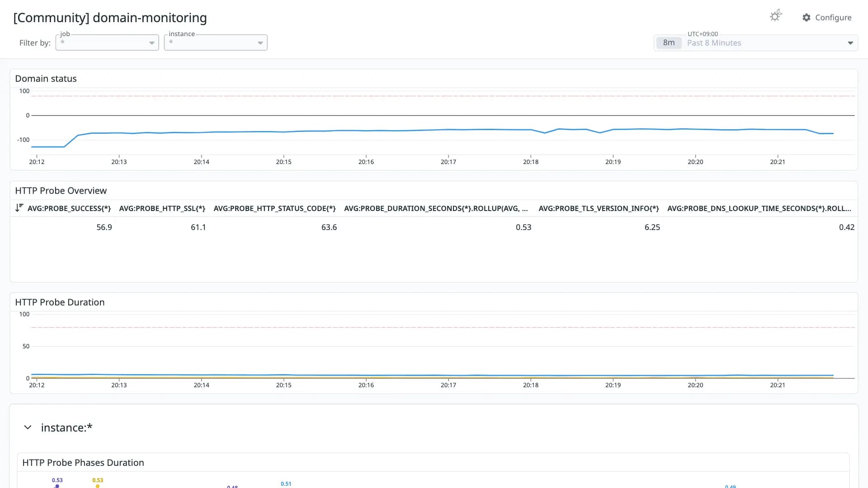Click the 56.9 probe success value
The height and width of the screenshot is (488, 868).
click(x=104, y=227)
